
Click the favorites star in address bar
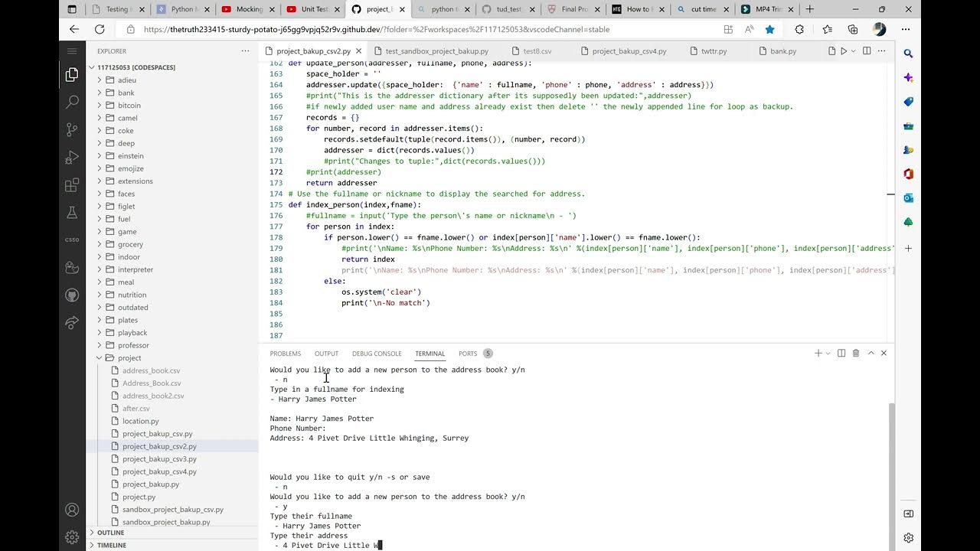click(769, 29)
